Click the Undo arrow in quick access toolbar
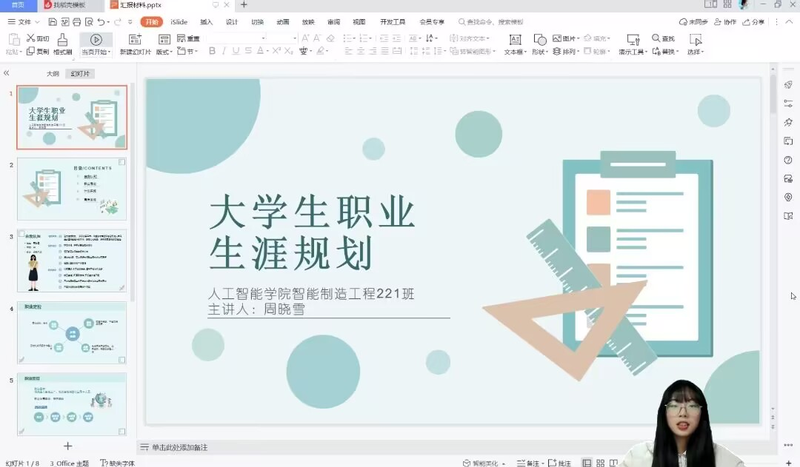Screen dimensions: 800x467 point(101,21)
